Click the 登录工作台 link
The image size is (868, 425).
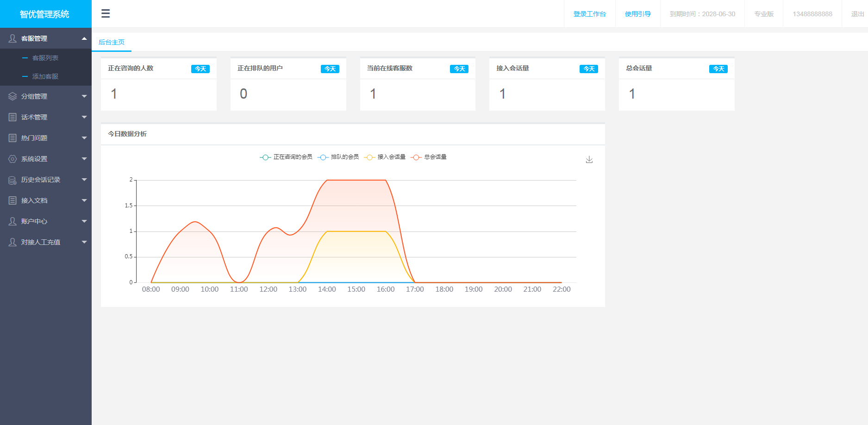tap(589, 14)
